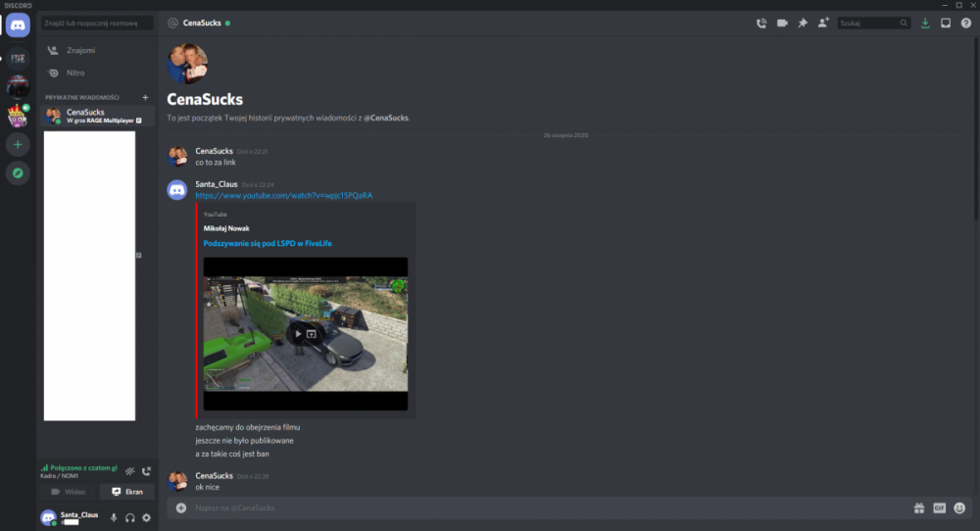Open the Nitro tab
980x531 pixels.
click(97, 73)
